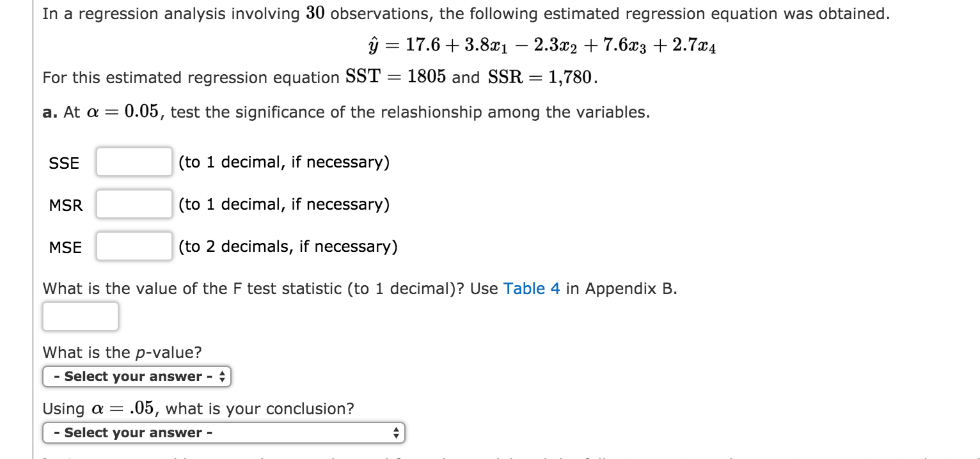Click the MSR label text

[66, 205]
